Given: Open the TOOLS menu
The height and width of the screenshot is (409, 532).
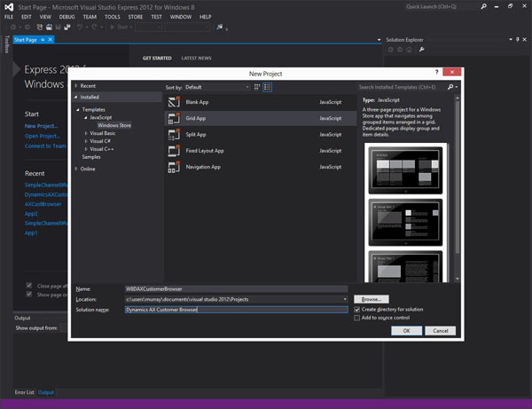Looking at the screenshot, I should click(113, 17).
